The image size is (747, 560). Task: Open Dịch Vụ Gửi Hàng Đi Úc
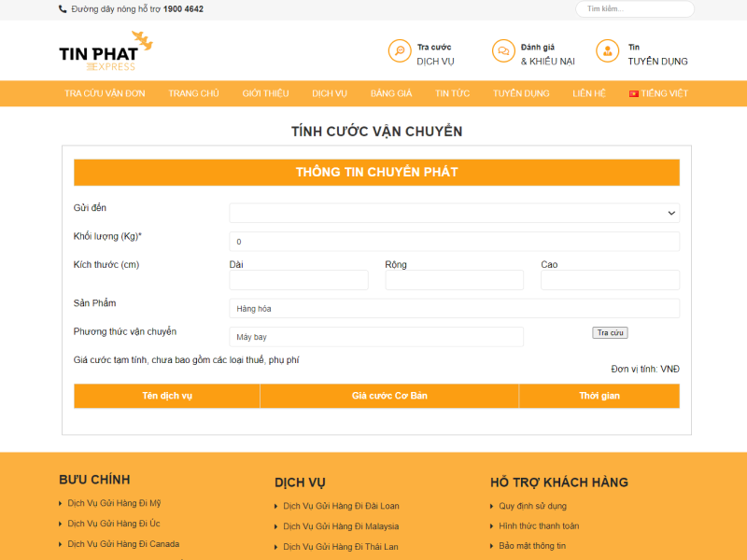coord(113,524)
